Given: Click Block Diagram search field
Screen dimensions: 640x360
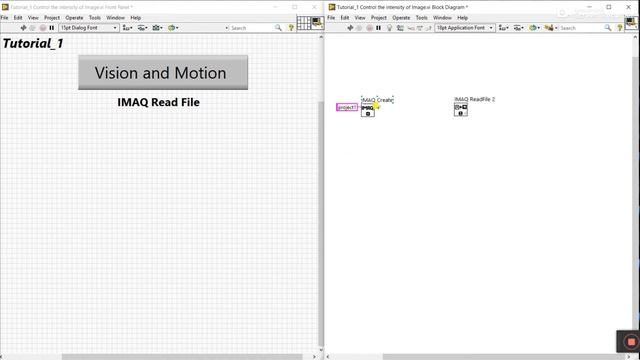Looking at the screenshot, I should click(580, 28).
